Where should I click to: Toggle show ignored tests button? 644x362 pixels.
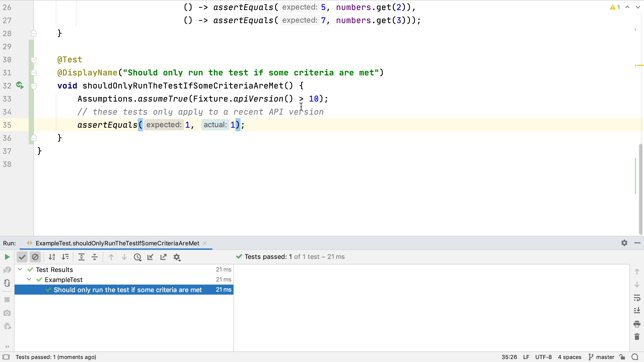coord(35,257)
